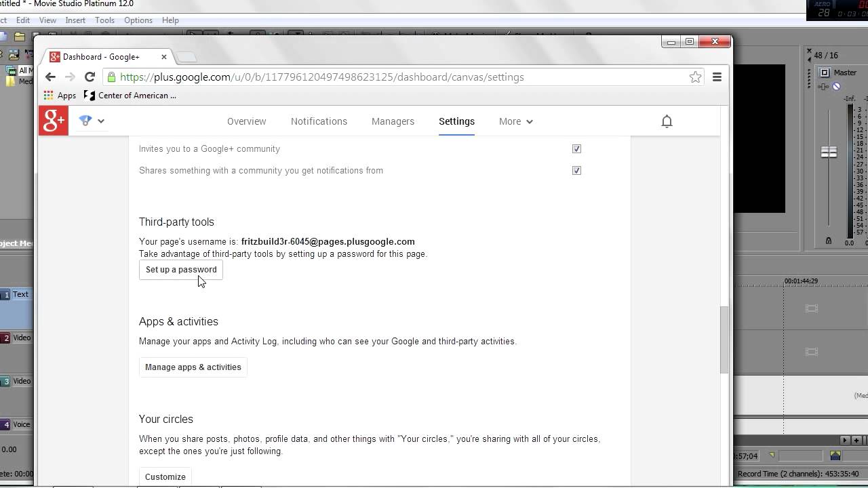Click the film-strip icon on the Text track
This screenshot has height=488, width=868.
pos(811,308)
